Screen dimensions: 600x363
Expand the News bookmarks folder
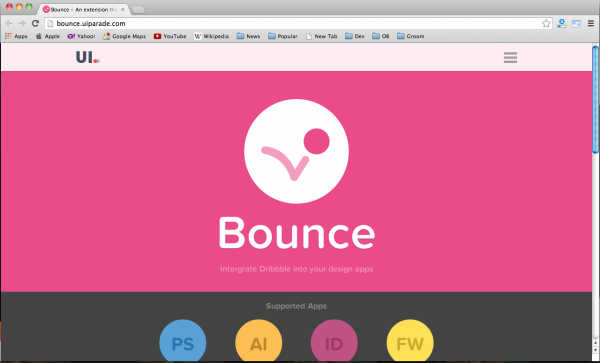coord(248,36)
